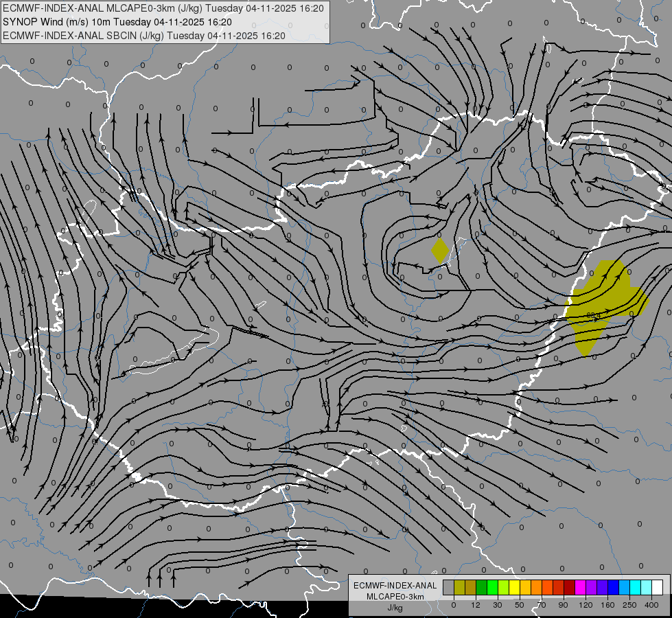Select the bright green legend swatch

tap(492, 587)
